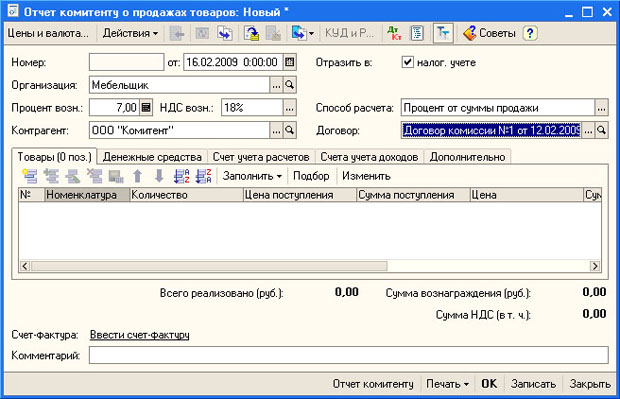Move row up with the up arrow icon
The image size is (620, 399).
point(138,176)
